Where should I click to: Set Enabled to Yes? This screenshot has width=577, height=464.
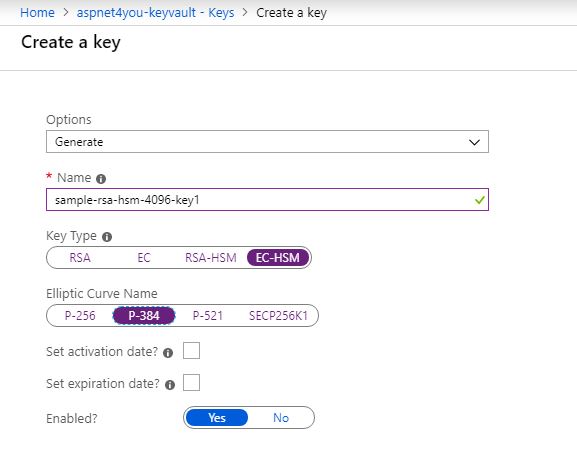217,418
